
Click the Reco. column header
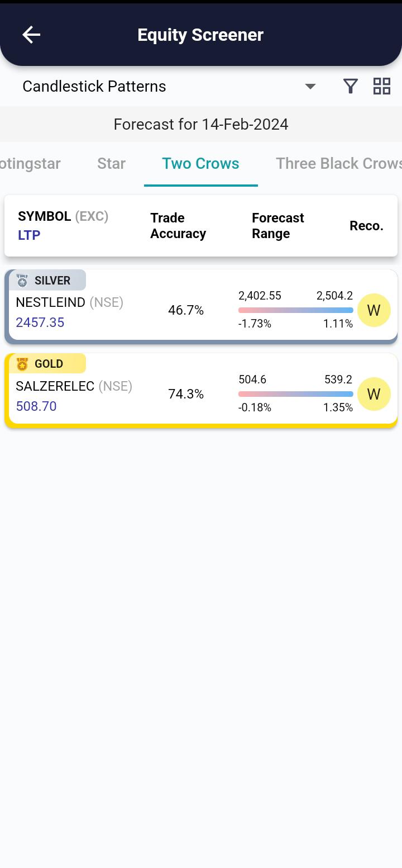366,226
